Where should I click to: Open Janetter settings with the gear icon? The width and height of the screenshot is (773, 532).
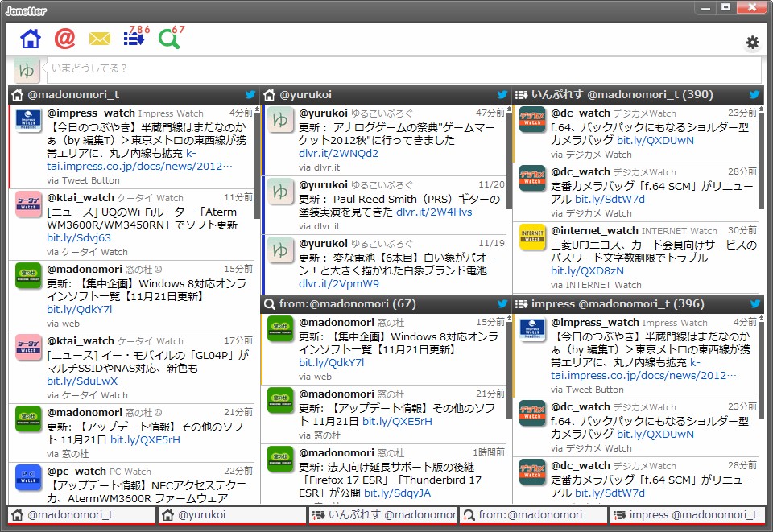(x=752, y=43)
